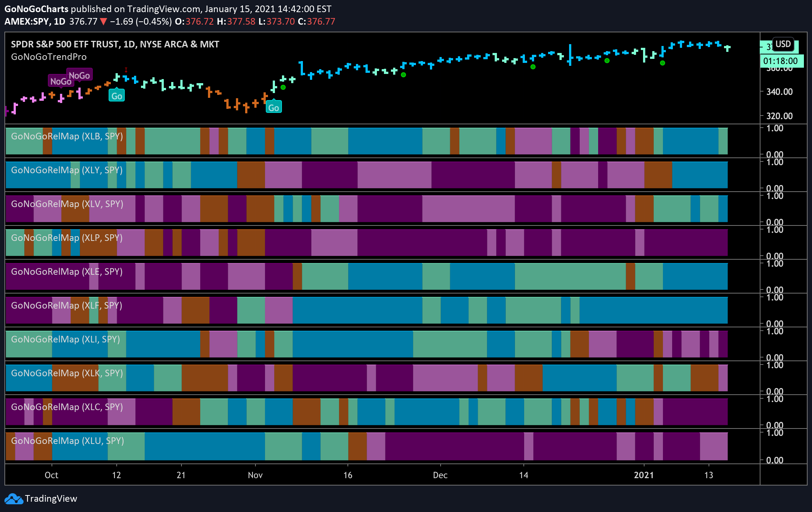Image resolution: width=812 pixels, height=512 pixels.
Task: Click the 2021 date label on time axis
Action: 644,475
